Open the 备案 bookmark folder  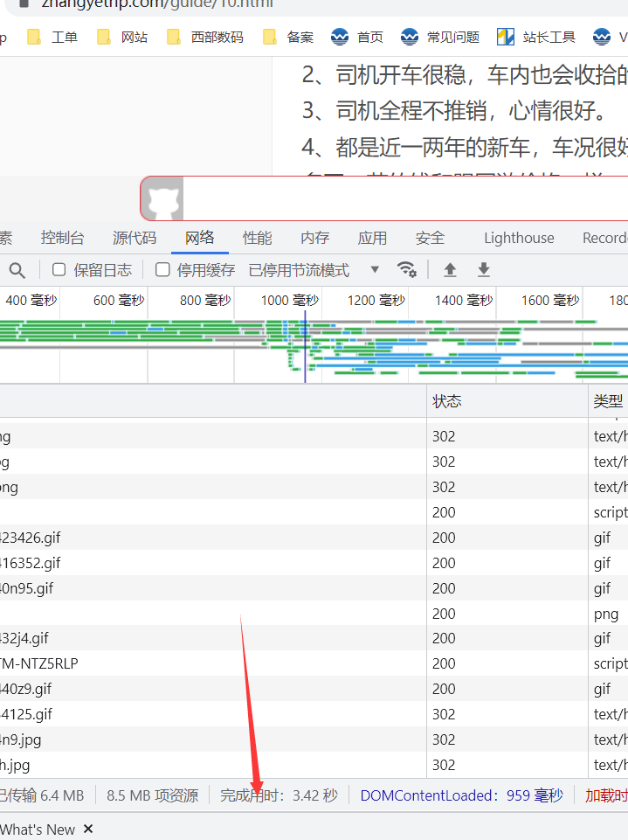pyautogui.click(x=288, y=37)
